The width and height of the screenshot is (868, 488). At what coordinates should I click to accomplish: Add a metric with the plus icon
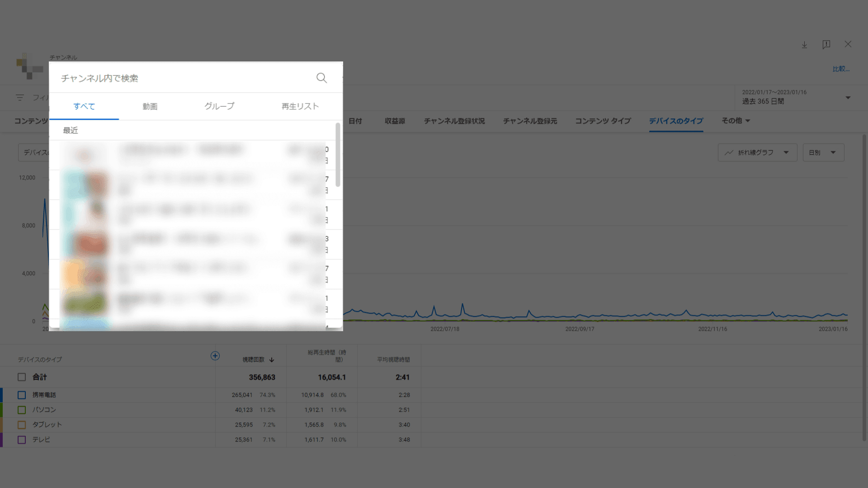point(215,356)
